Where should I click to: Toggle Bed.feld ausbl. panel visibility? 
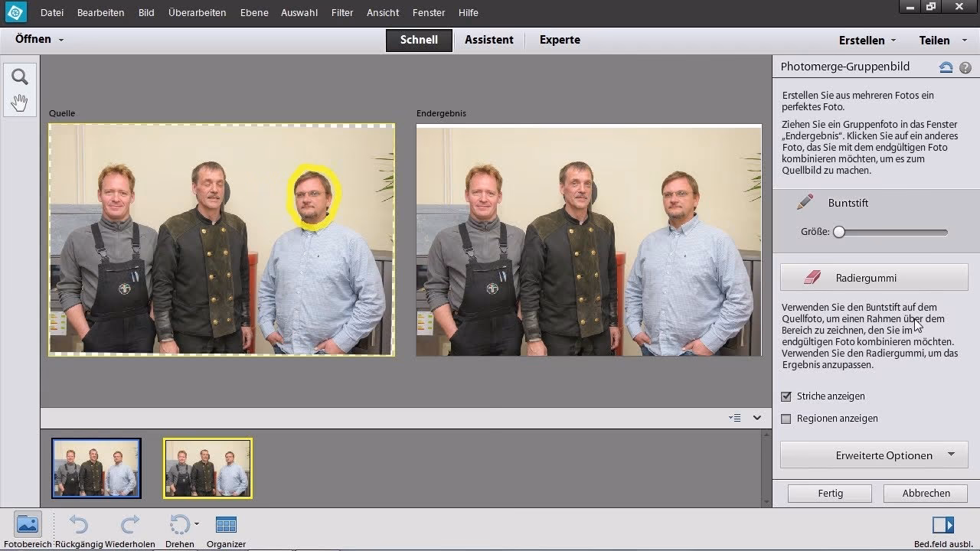[x=942, y=525]
